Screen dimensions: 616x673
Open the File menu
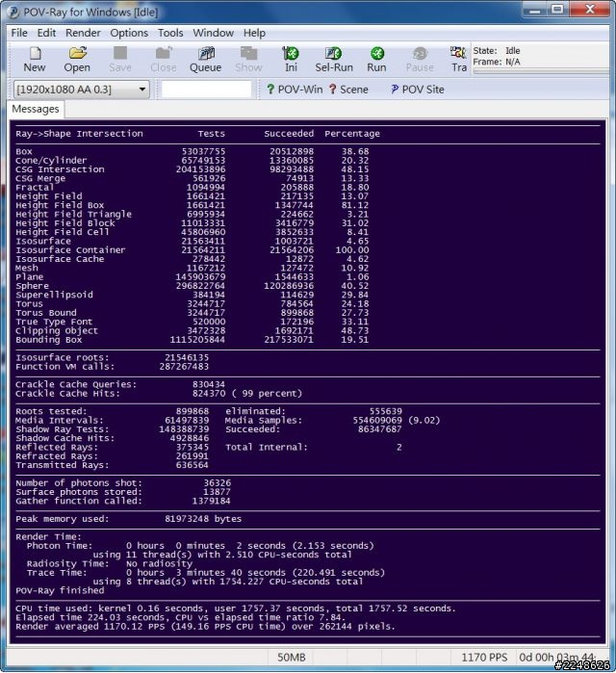(x=19, y=33)
